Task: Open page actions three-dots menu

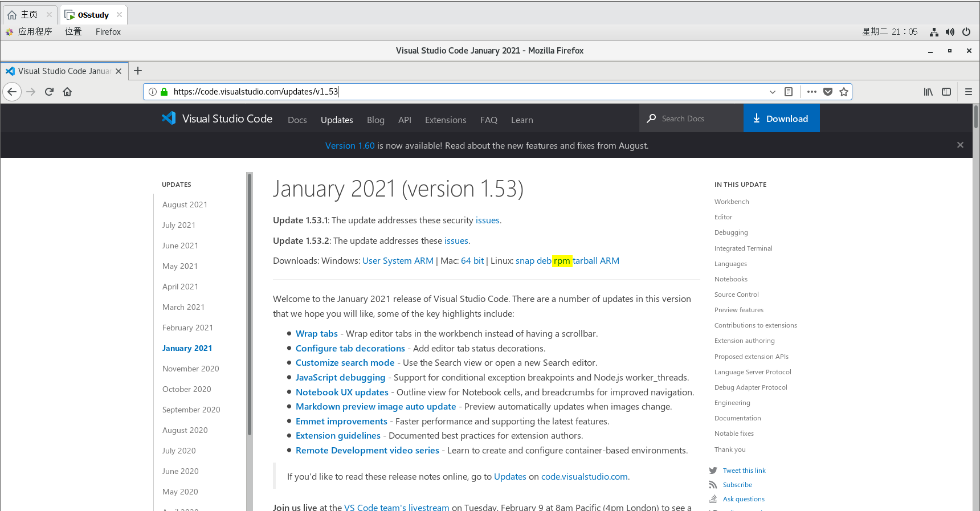Action: click(x=812, y=92)
